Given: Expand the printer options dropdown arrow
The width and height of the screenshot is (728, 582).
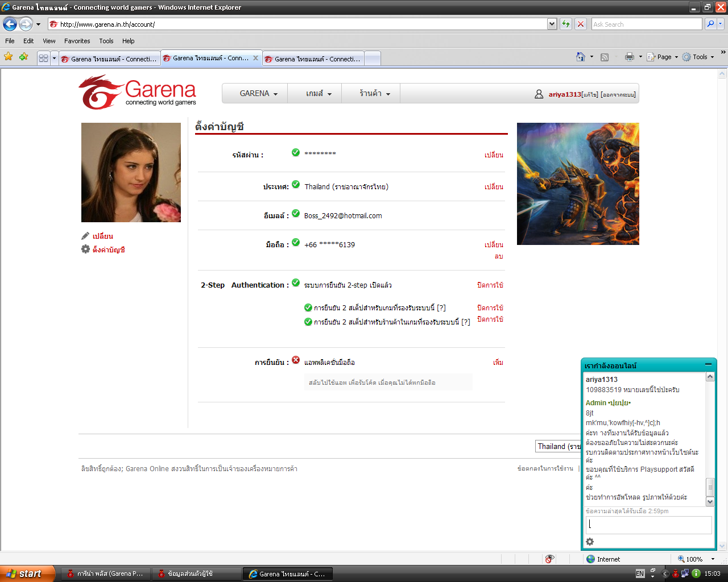Looking at the screenshot, I should click(640, 57).
